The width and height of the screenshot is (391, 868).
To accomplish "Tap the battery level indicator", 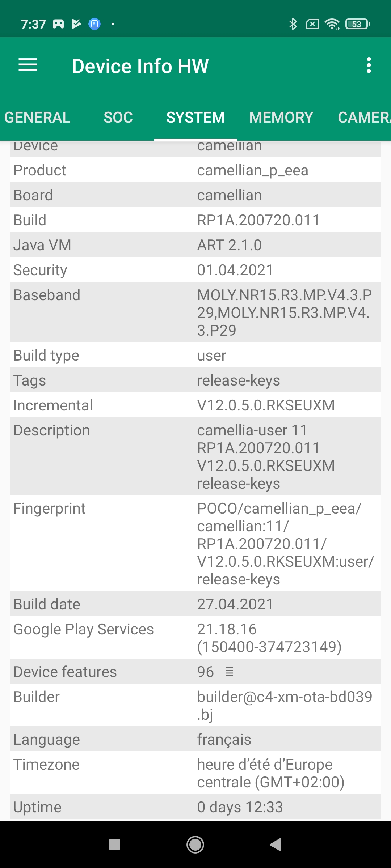I will [x=357, y=24].
